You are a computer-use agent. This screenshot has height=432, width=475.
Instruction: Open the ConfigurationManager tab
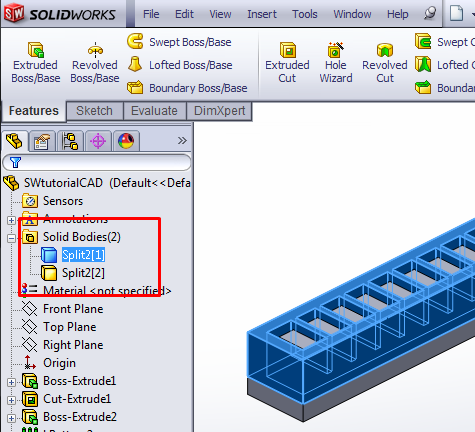click(x=70, y=141)
